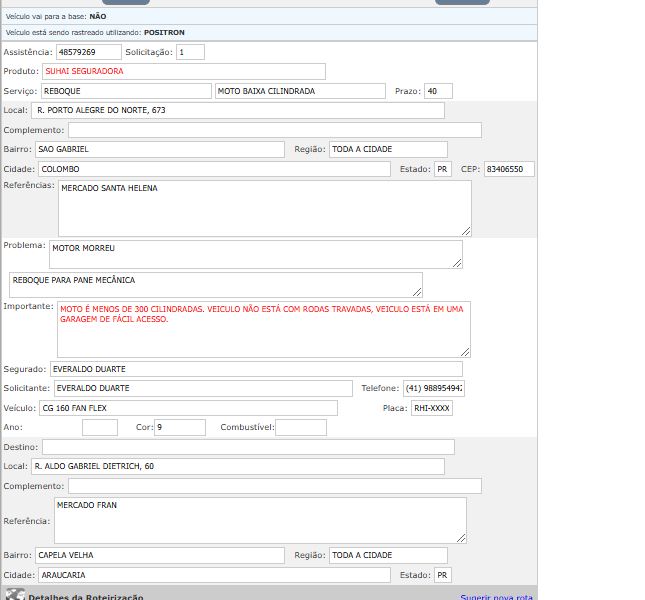Click the Local field R. ALDO GABRIEL DIETRICH
645x600 pixels.
(238, 466)
